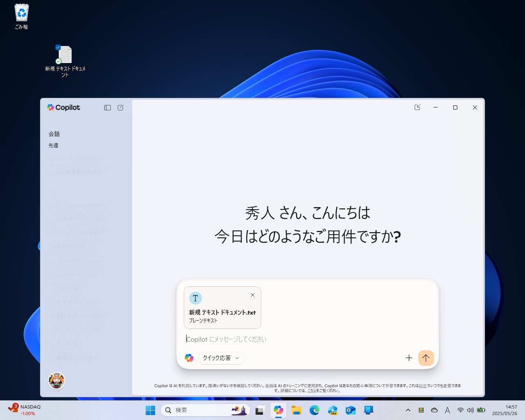Send the message with the up-arrow icon
The width and height of the screenshot is (525, 420).
point(426,358)
